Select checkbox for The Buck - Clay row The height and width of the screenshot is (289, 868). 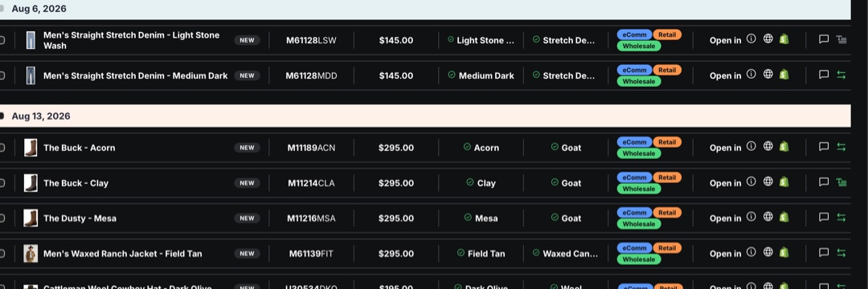tap(2, 183)
